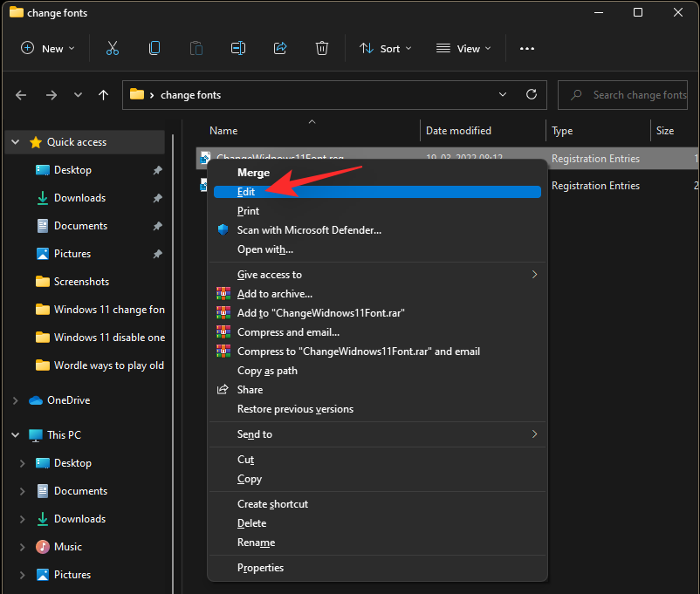Image resolution: width=700 pixels, height=594 pixels.
Task: Sort by the Type column header
Action: pos(598,131)
